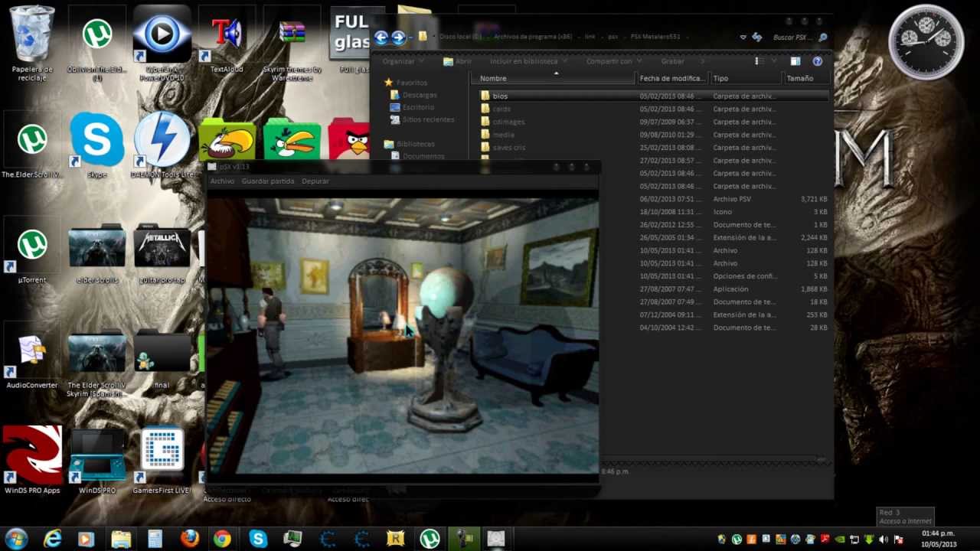Select 'Sitios recientes' in navigation pane
The image size is (980, 551).
tap(428, 119)
